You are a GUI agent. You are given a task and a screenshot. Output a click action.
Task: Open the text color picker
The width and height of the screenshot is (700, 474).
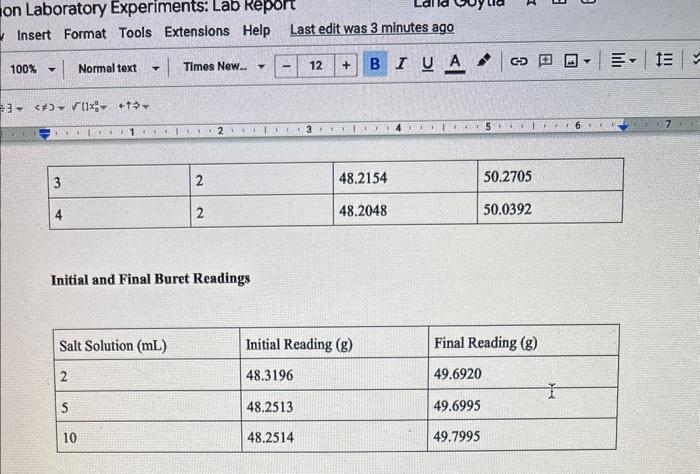click(x=454, y=63)
